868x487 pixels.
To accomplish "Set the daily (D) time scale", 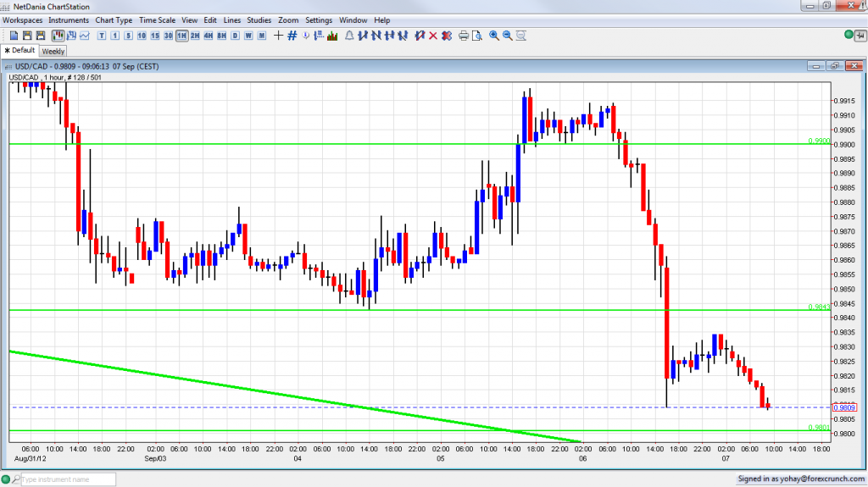I will coord(235,36).
